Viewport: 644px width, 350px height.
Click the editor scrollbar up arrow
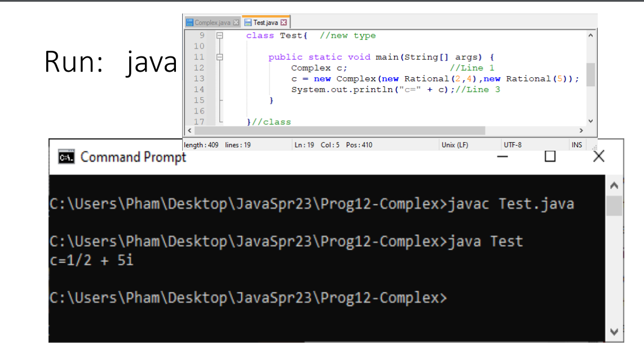[591, 34]
